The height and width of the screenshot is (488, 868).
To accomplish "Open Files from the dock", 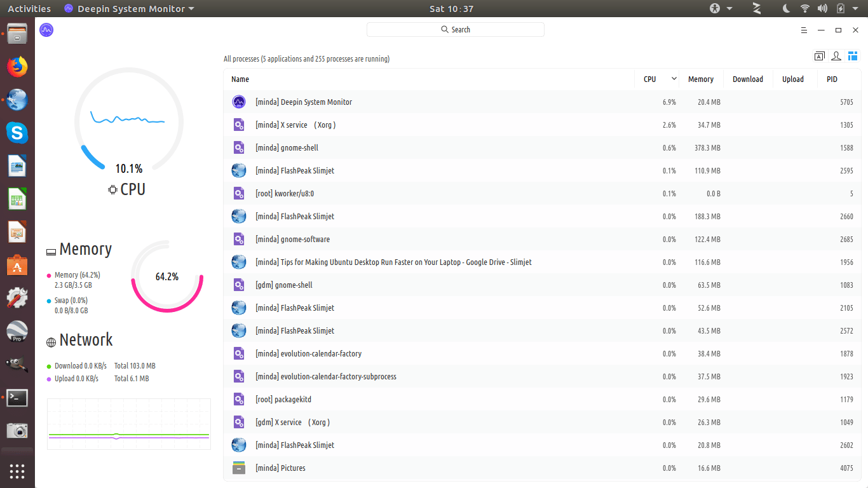I will [17, 34].
